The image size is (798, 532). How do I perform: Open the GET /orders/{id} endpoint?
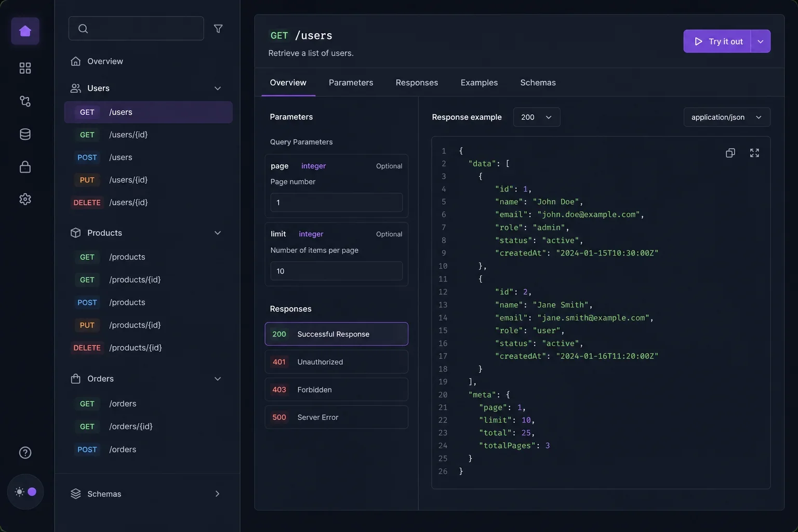click(x=148, y=427)
